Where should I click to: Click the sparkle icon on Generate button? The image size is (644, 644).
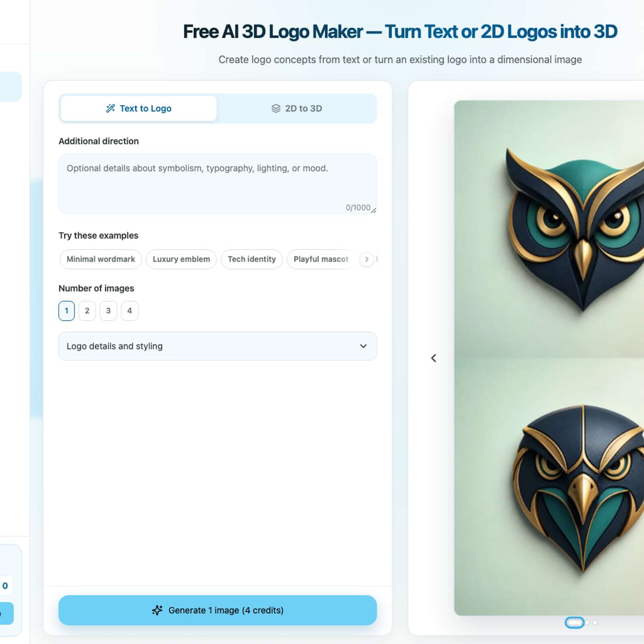pos(157,610)
